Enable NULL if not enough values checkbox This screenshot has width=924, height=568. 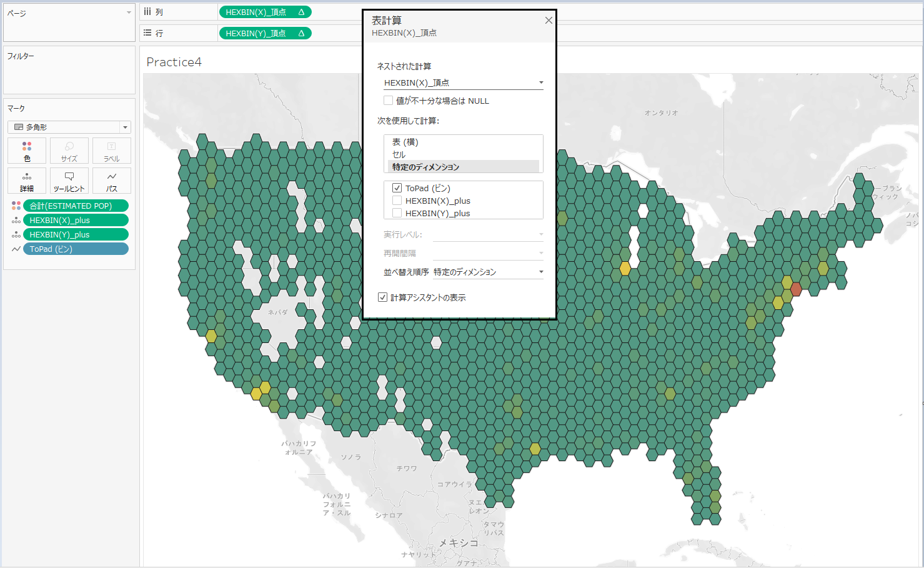coord(388,101)
